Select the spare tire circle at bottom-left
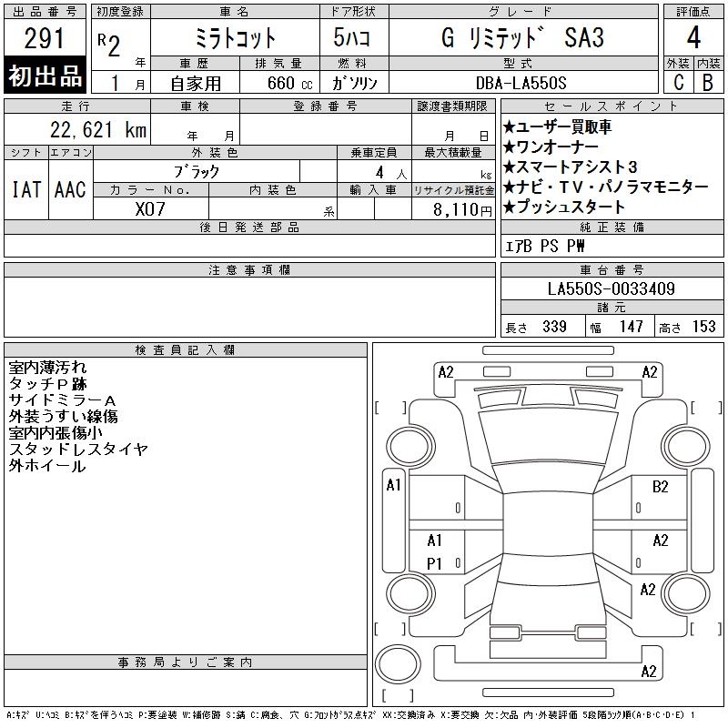 [398, 663]
